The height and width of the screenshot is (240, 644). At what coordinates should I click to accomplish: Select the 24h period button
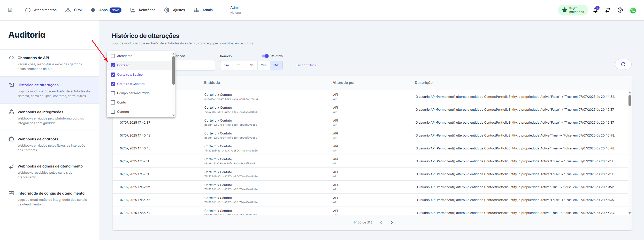coord(264,65)
